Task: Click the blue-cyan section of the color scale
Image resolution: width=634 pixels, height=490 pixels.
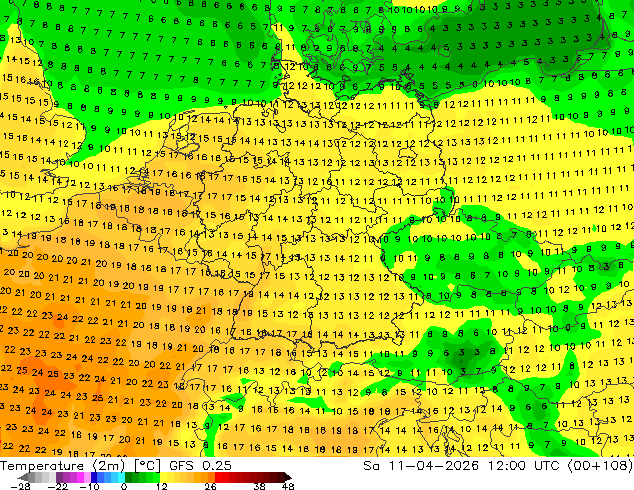Action: (x=108, y=477)
